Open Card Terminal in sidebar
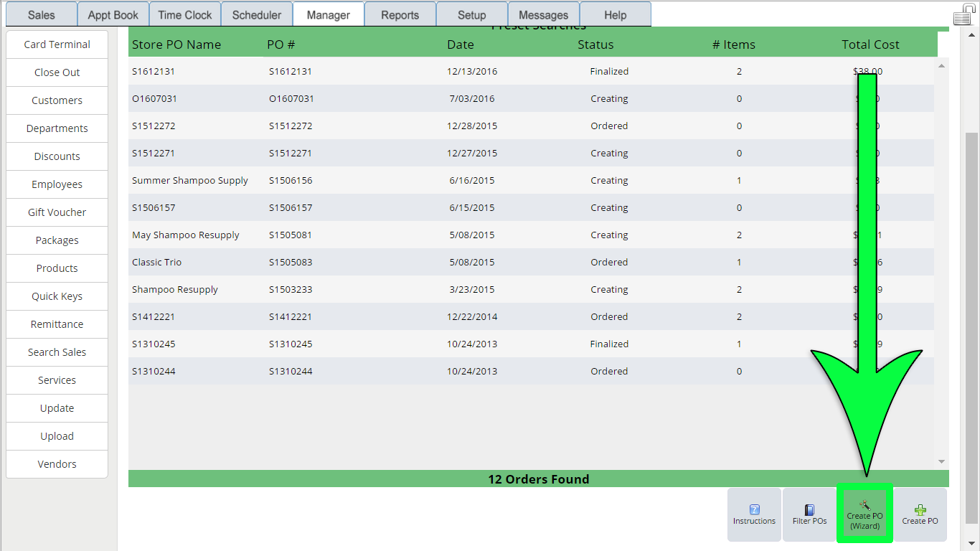Screen dimensions: 980x551 (x=57, y=44)
